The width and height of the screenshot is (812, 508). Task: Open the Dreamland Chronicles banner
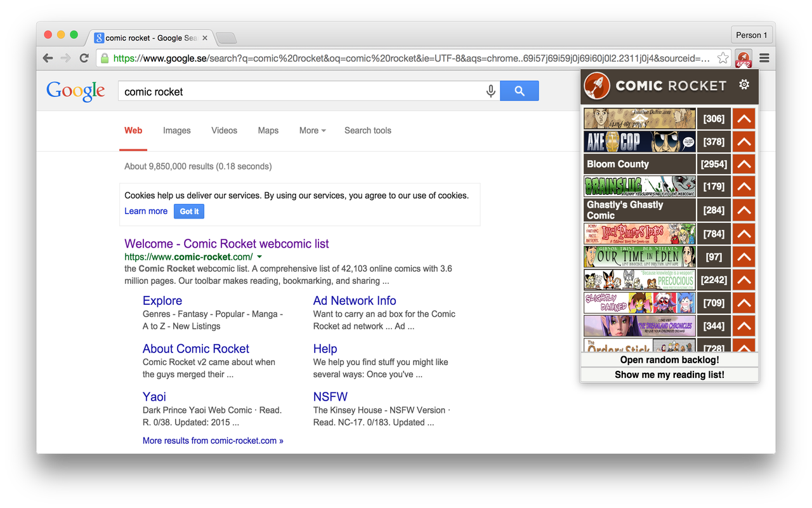pyautogui.click(x=639, y=326)
